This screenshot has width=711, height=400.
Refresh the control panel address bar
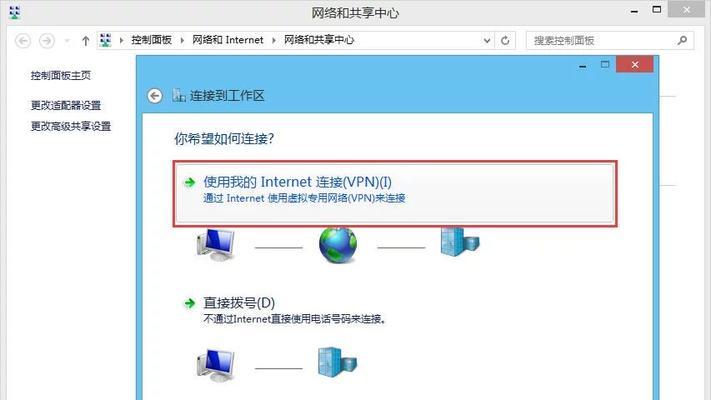505,41
